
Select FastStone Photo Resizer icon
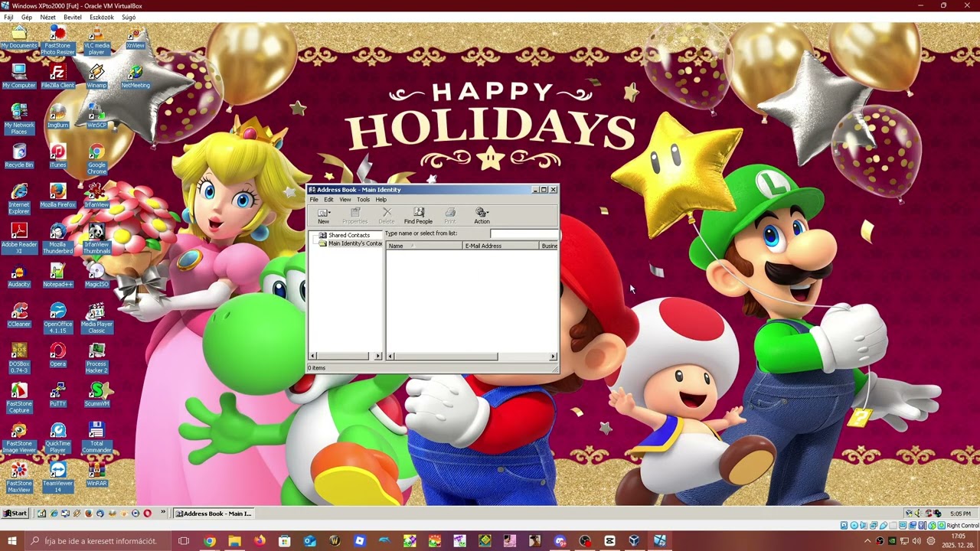(x=57, y=41)
